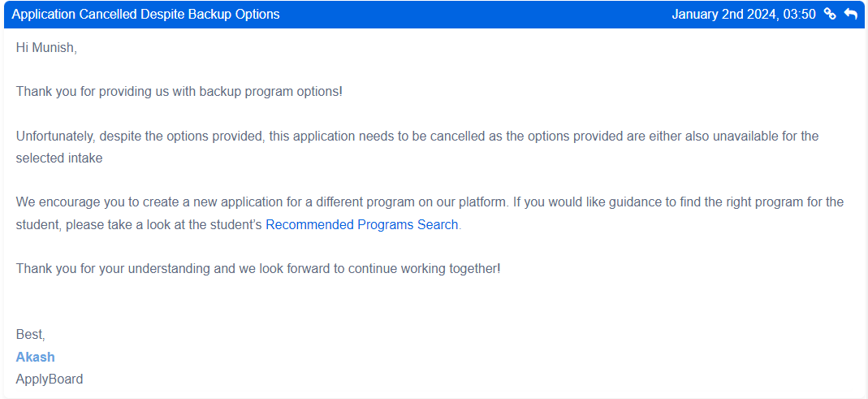Click the backup program options thank-you sentence

click(179, 92)
